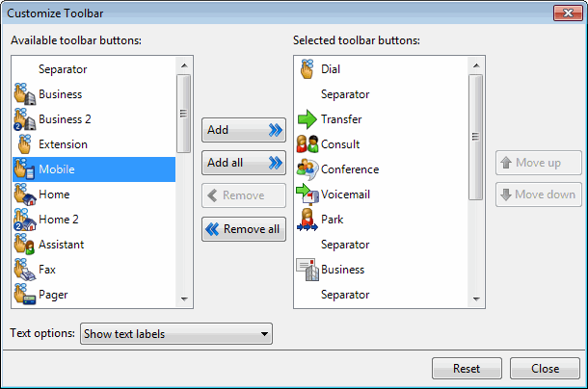The width and height of the screenshot is (588, 389).
Task: Click the Reset button
Action: [x=466, y=369]
